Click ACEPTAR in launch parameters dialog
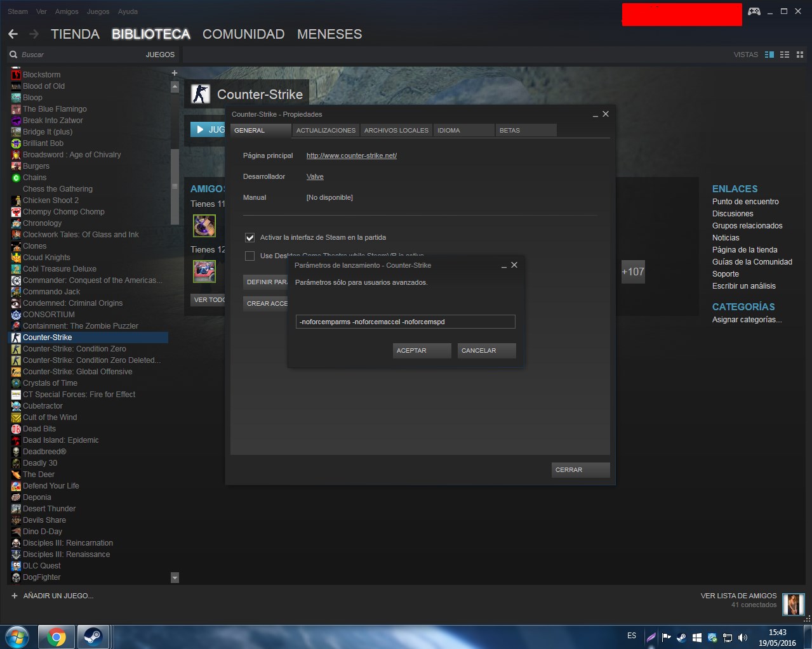The height and width of the screenshot is (649, 812). coord(422,350)
